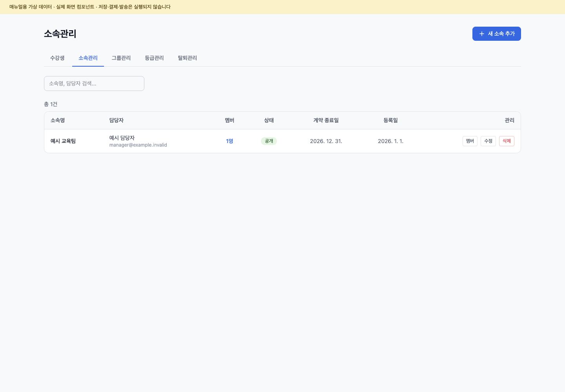Screen dimensions: 565x392
Task: Click the contract end date 2026. 12. 31.
Action: click(326, 141)
